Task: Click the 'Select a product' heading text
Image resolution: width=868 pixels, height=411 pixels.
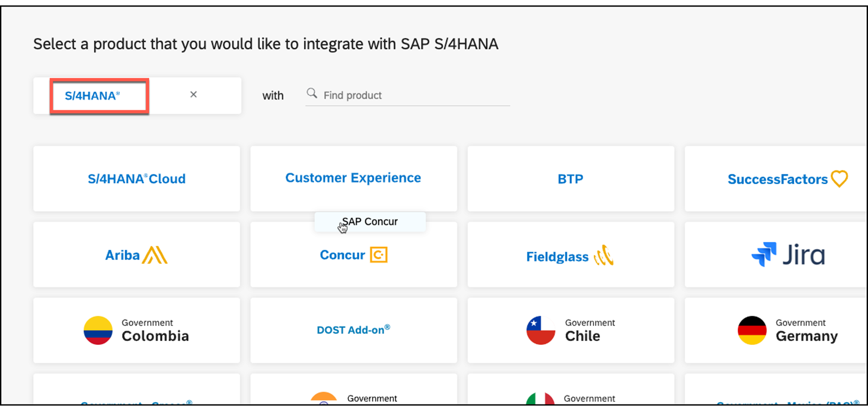Action: pos(266,44)
